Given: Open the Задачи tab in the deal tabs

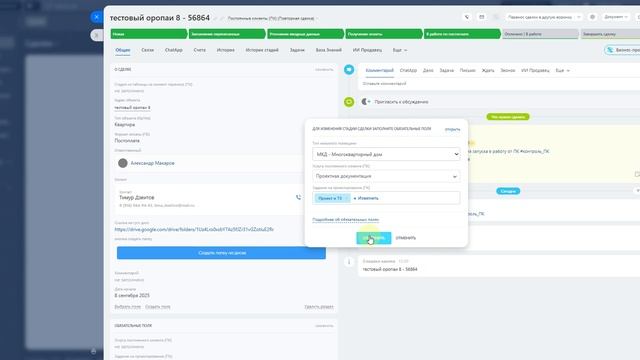Looking at the screenshot, I should (x=297, y=50).
